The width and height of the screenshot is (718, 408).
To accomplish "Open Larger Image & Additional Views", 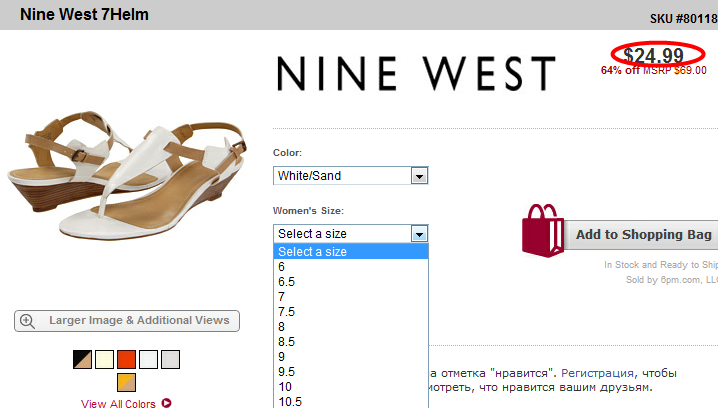I will tap(127, 321).
